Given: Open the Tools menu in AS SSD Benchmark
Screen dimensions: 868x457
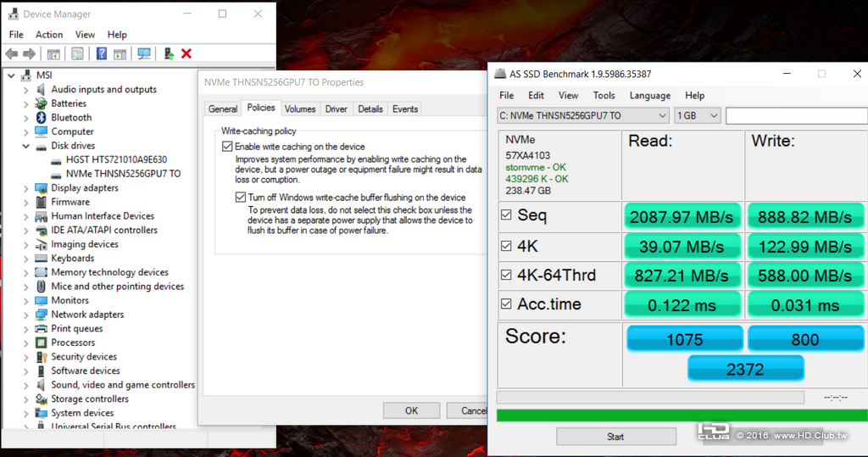Looking at the screenshot, I should pyautogui.click(x=604, y=95).
